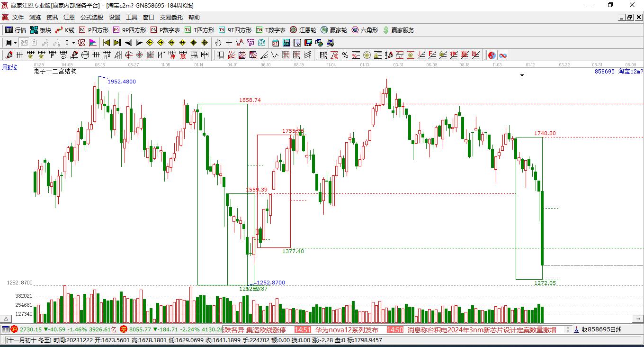This screenshot has width=644, height=347.
Task: Click the pink flag chart icon
Action: coord(93,43)
